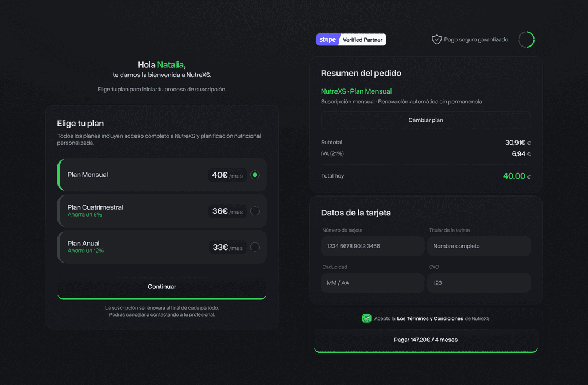Screen dimensions: 588x385
Task: Click the NutreXS · Plan Mensual heading
Action: click(x=356, y=91)
